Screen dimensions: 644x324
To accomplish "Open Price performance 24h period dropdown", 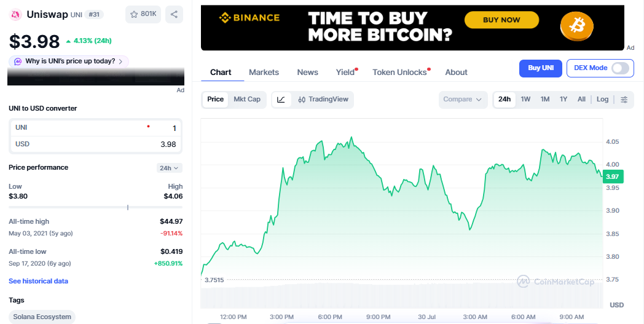I will click(169, 168).
